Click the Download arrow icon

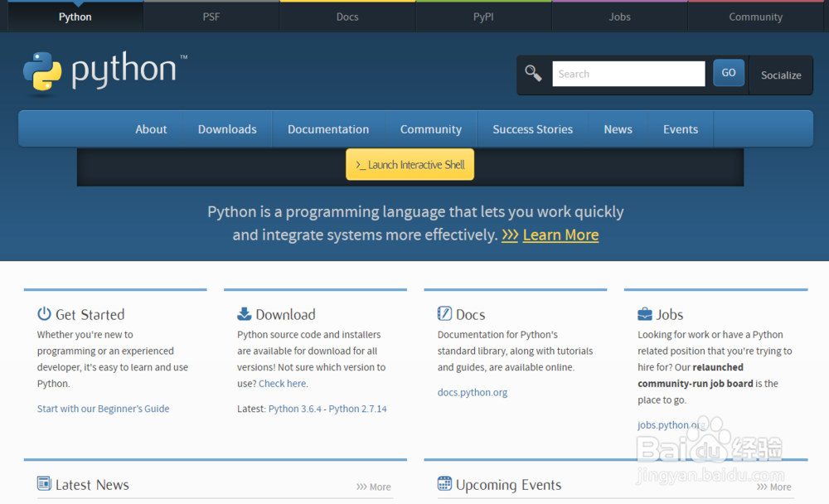pyautogui.click(x=244, y=313)
